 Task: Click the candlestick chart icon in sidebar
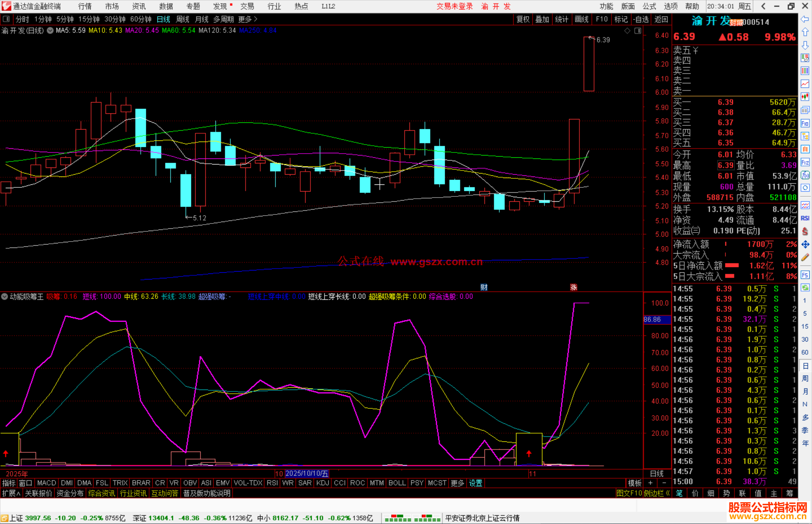click(805, 97)
